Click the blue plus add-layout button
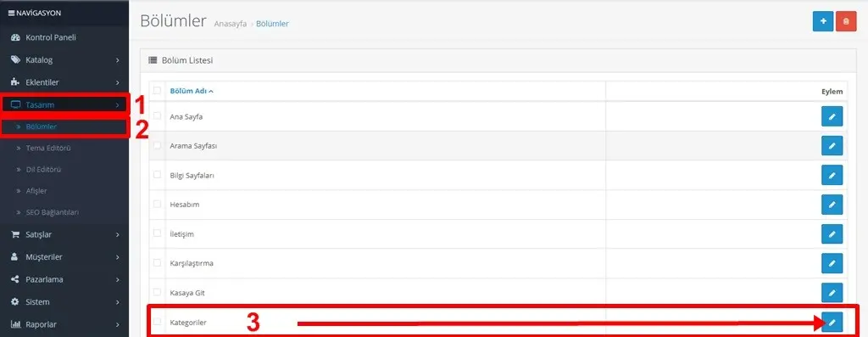The width and height of the screenshot is (868, 337). click(x=823, y=21)
